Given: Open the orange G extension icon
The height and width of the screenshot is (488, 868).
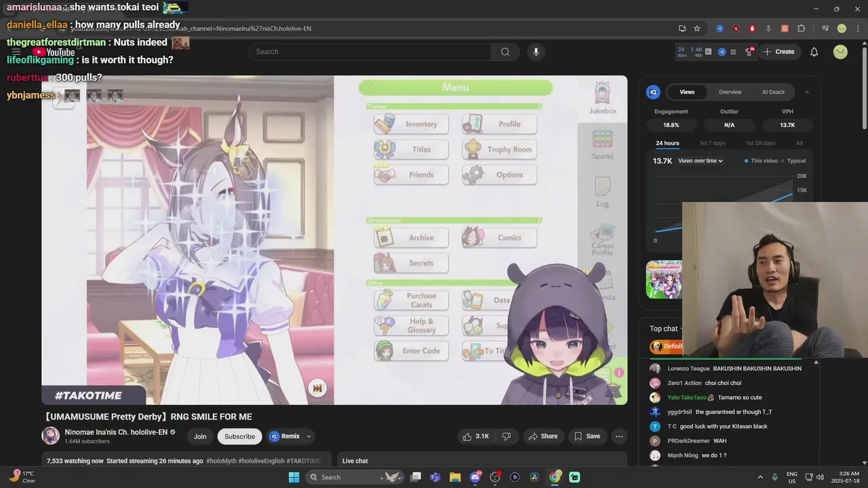Looking at the screenshot, I should pyautogui.click(x=785, y=28).
